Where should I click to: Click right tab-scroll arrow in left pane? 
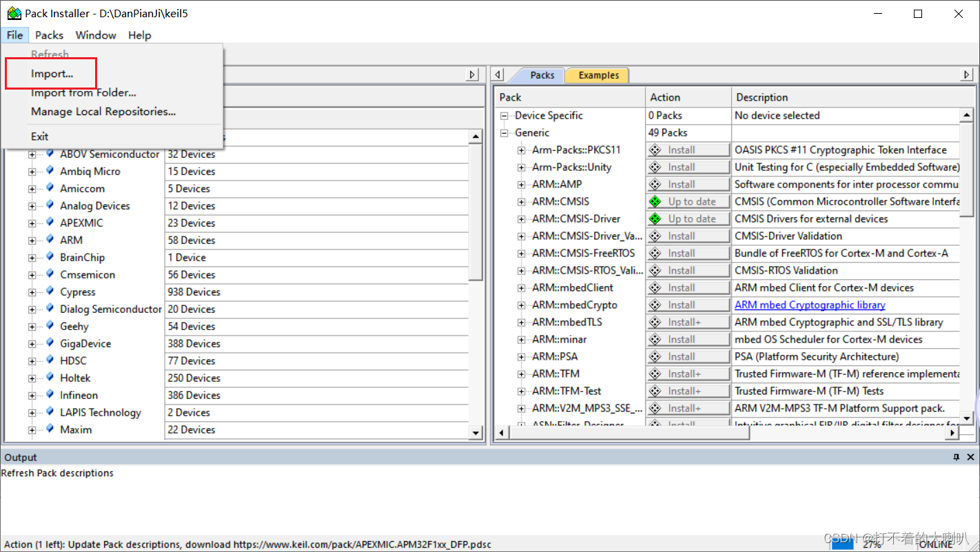tap(473, 74)
